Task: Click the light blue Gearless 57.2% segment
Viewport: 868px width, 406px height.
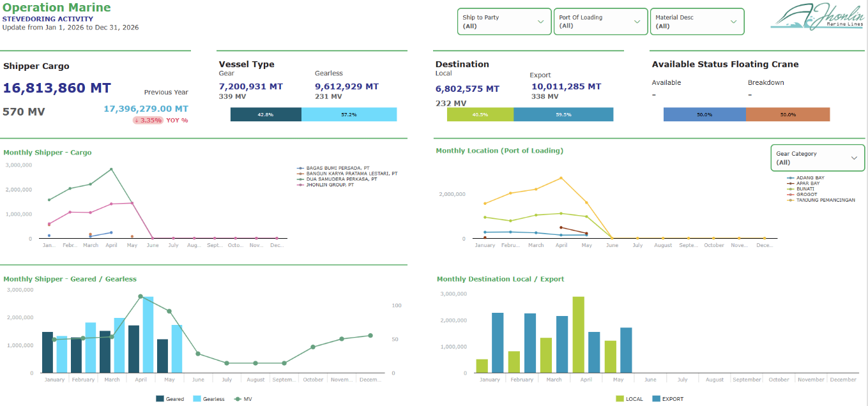Action: pyautogui.click(x=349, y=114)
